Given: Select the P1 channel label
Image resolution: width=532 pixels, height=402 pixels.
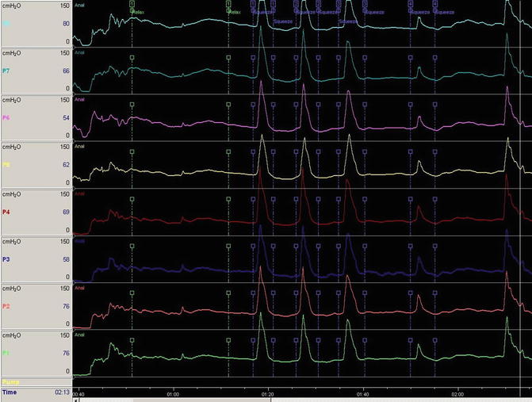Looking at the screenshot, I should 7,353.
